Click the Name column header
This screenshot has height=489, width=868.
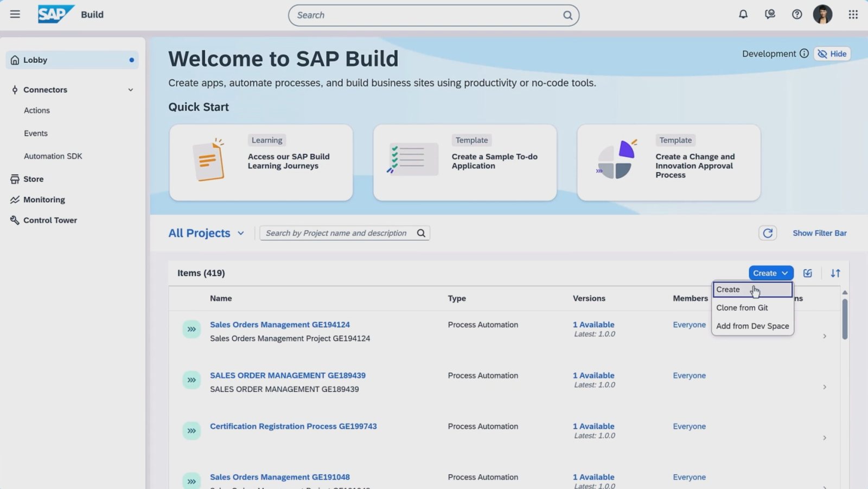(221, 299)
